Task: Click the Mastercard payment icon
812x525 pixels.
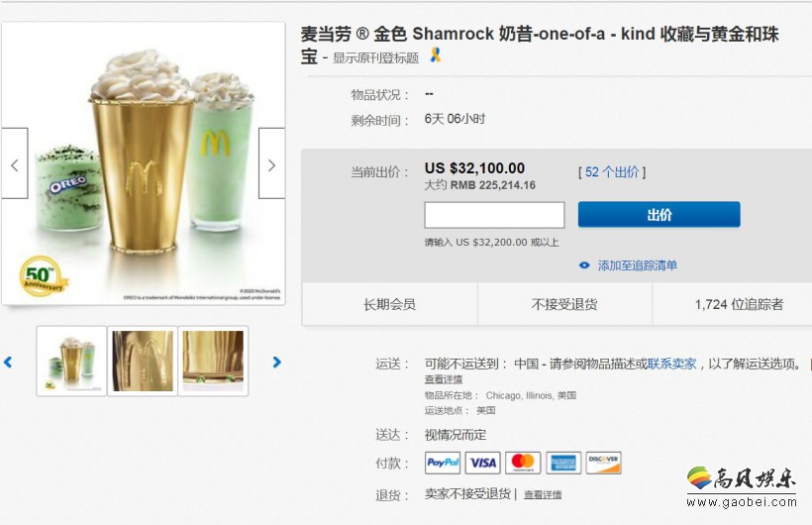Action: pyautogui.click(x=523, y=463)
